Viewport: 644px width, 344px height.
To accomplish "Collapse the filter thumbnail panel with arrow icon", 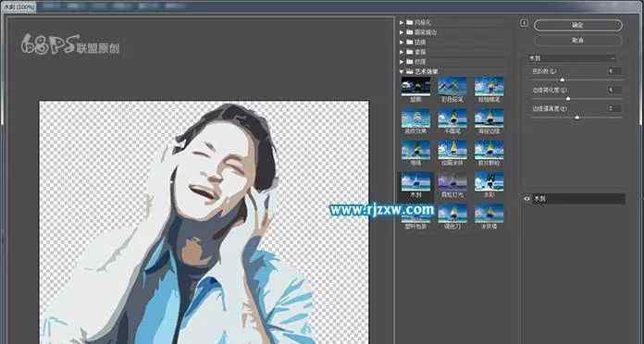I will pyautogui.click(x=524, y=23).
